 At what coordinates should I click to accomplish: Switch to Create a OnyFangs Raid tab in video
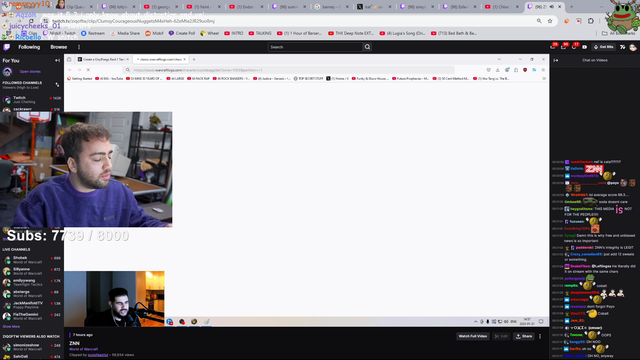(103, 59)
